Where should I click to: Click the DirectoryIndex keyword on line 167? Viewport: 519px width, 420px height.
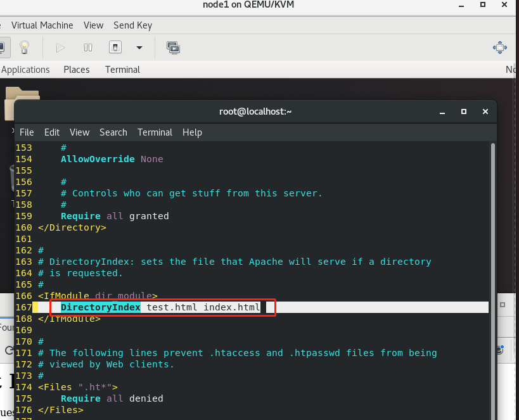coord(101,307)
